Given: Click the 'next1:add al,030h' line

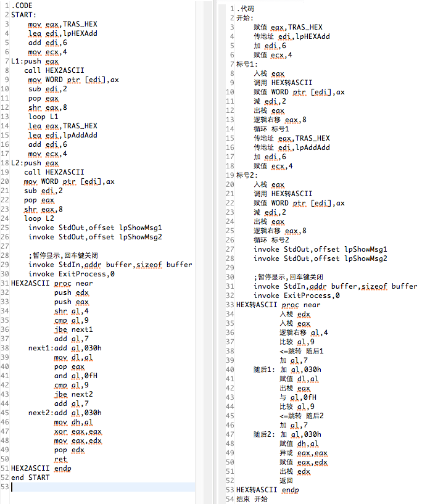Looking at the screenshot, I should tap(65, 348).
